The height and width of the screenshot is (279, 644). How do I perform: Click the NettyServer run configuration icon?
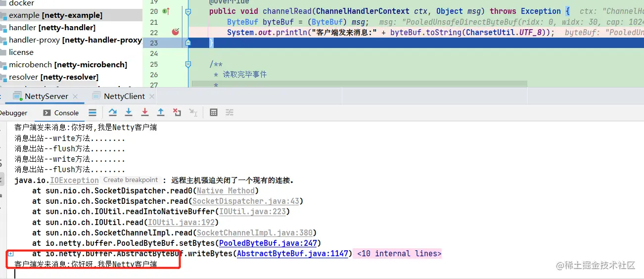[x=18, y=96]
